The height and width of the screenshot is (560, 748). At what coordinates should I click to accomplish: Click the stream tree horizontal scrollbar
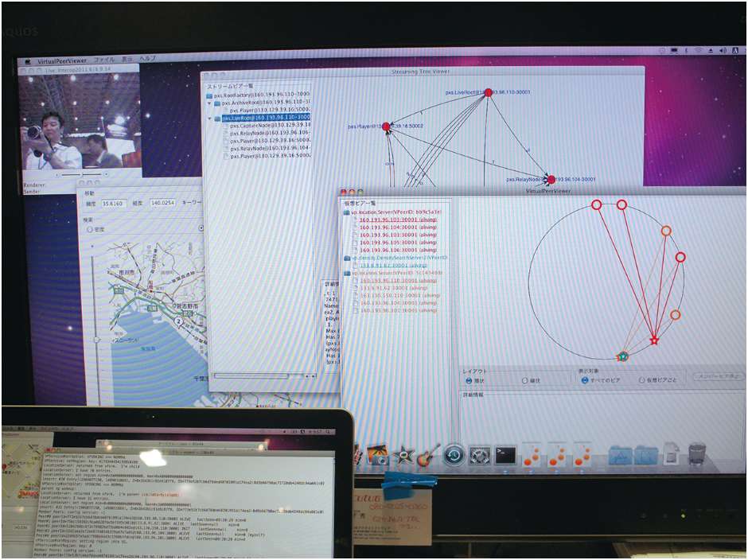265,376
